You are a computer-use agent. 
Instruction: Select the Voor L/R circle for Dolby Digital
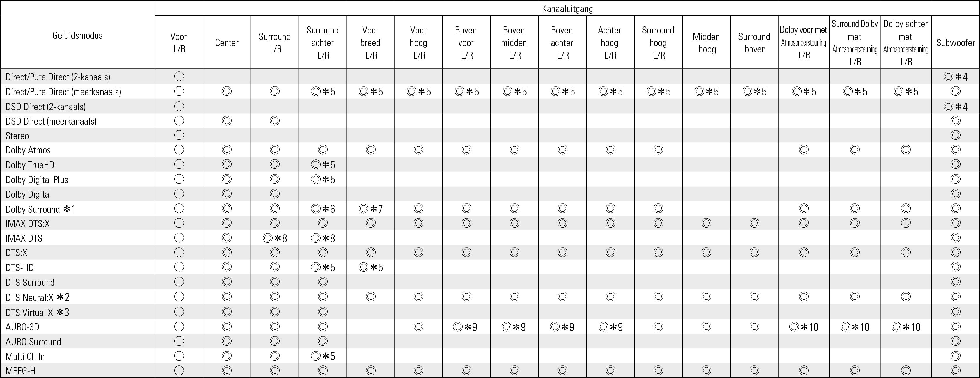point(179,194)
